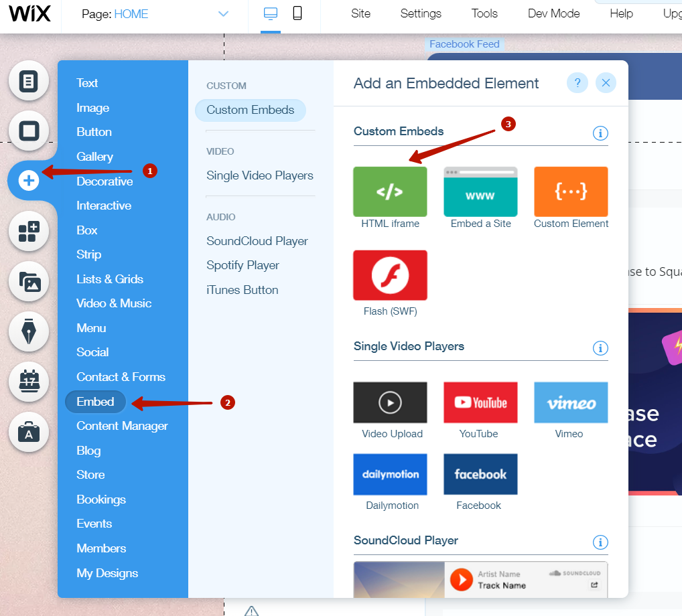
Task: Open the My Business panel
Action: point(29,433)
